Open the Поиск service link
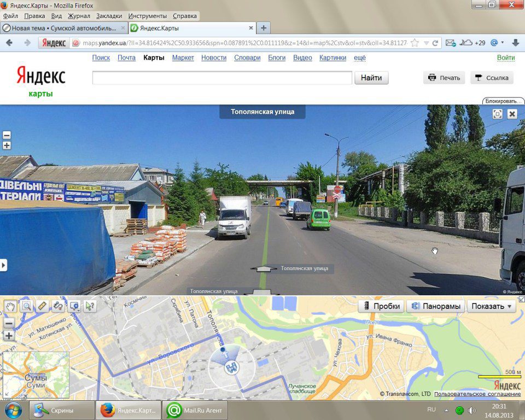The height and width of the screenshot is (420, 525). 101,57
